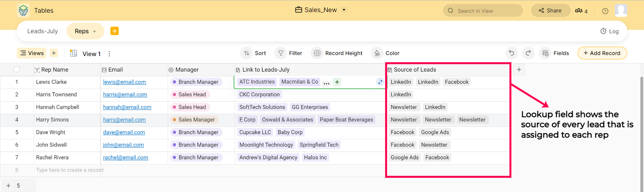Open the Color options
644x192 pixels.
(x=386, y=53)
